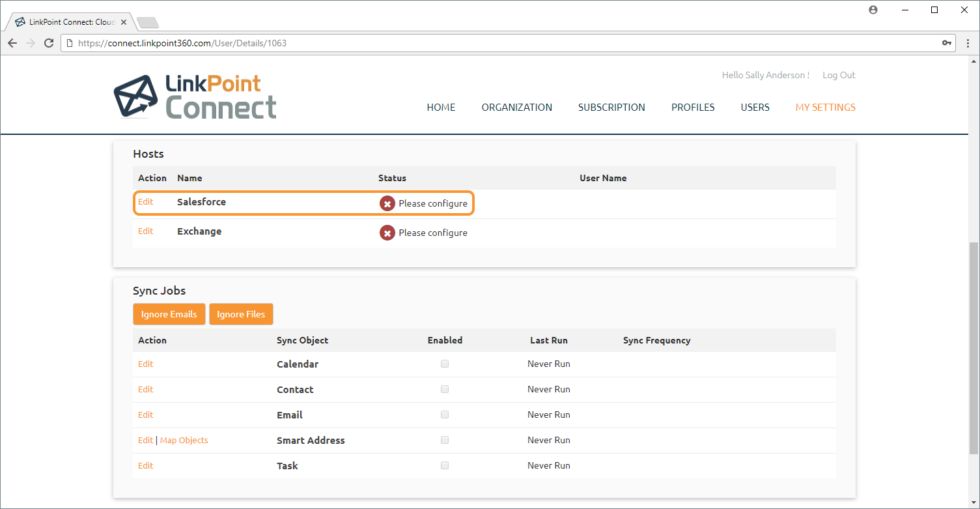Viewport: 980px width, 509px height.
Task: Toggle the Calendar enabled checkbox
Action: [445, 364]
